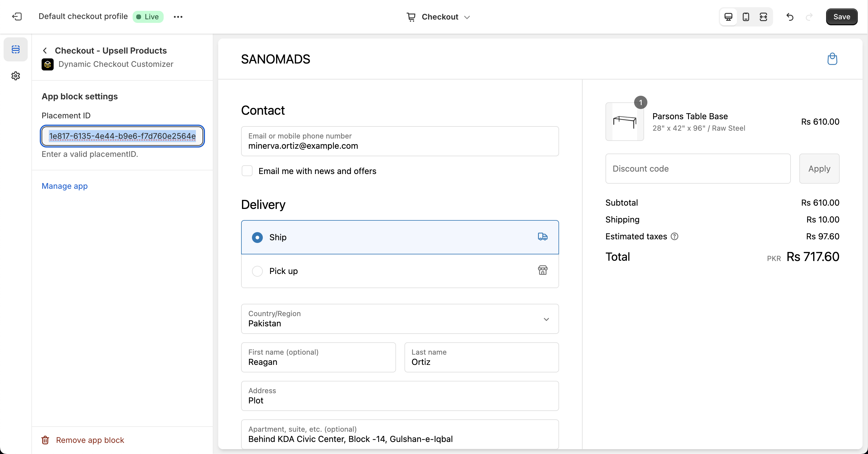Image resolution: width=868 pixels, height=454 pixels.
Task: Click the exit editor icon
Action: pyautogui.click(x=17, y=17)
